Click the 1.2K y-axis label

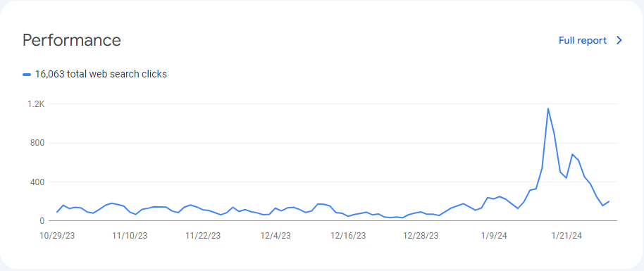(x=37, y=104)
